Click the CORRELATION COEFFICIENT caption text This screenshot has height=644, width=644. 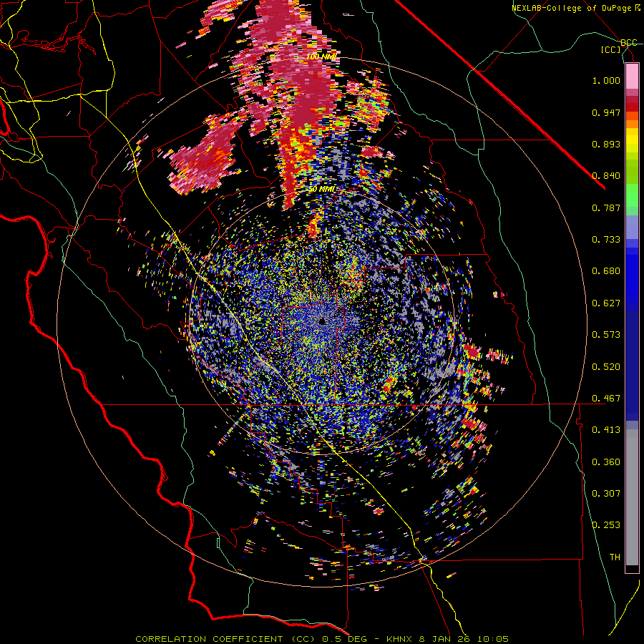tap(209, 639)
